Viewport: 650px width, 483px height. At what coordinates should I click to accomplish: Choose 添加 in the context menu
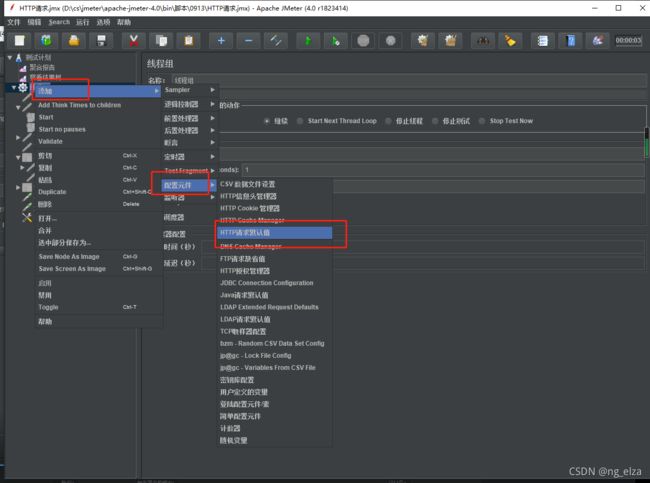(x=98, y=91)
